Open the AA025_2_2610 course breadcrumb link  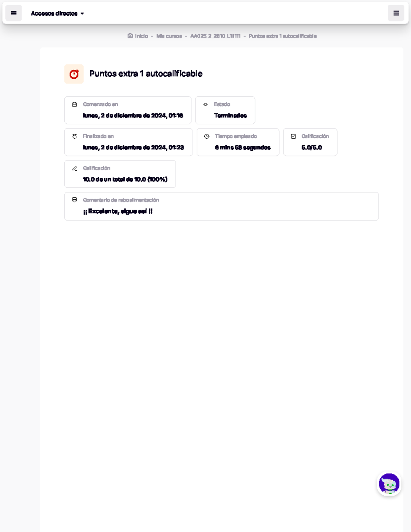215,36
